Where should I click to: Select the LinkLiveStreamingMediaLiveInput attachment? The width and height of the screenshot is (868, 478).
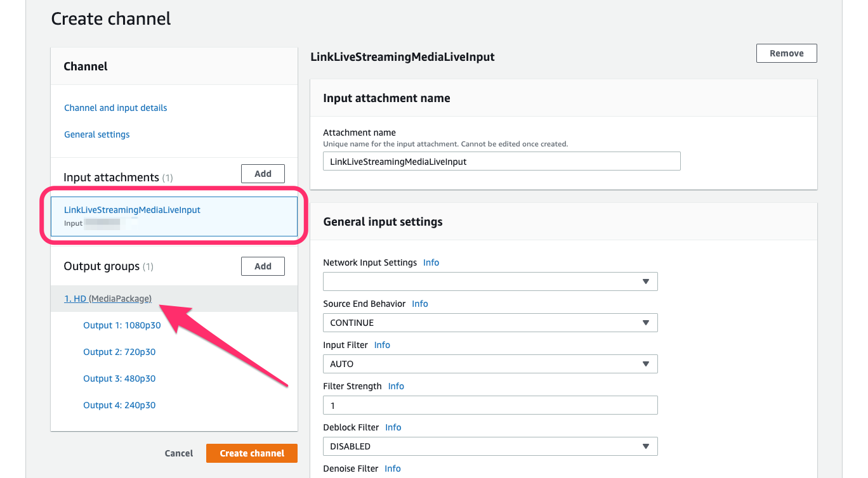pos(131,209)
